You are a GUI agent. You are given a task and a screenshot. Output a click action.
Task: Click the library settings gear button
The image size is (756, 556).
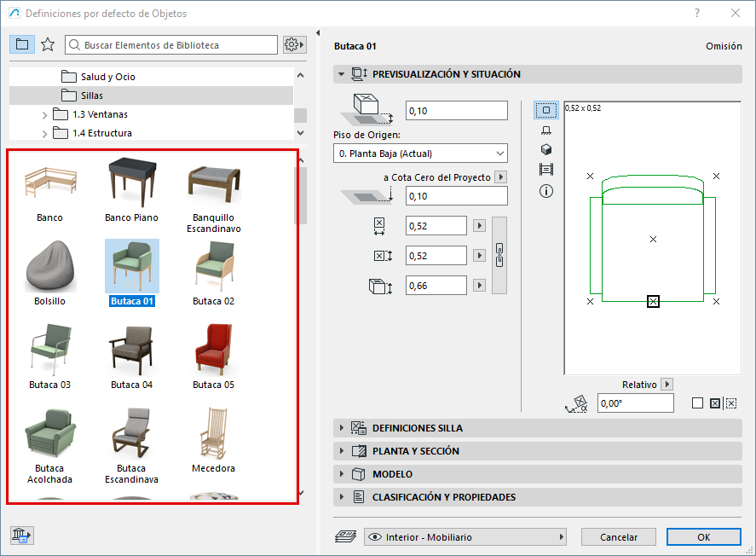294,44
